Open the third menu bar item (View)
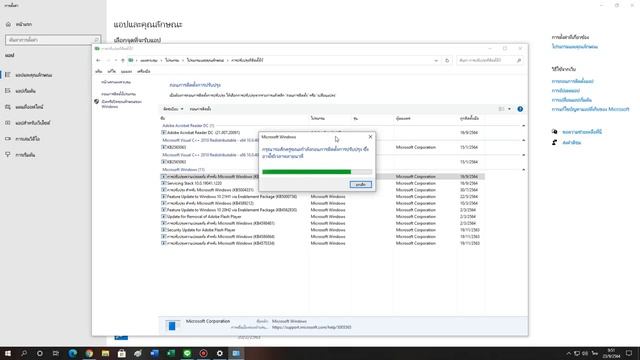The width and height of the screenshot is (640, 360). click(x=126, y=71)
